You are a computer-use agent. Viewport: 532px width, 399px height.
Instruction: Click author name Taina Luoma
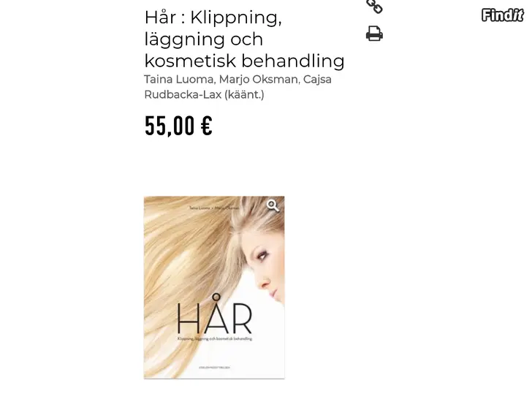tap(180, 80)
